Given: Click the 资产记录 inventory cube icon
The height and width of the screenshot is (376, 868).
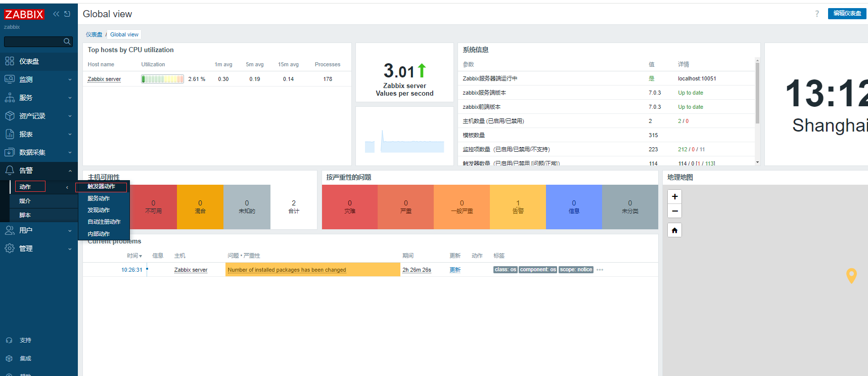Looking at the screenshot, I should [x=10, y=116].
